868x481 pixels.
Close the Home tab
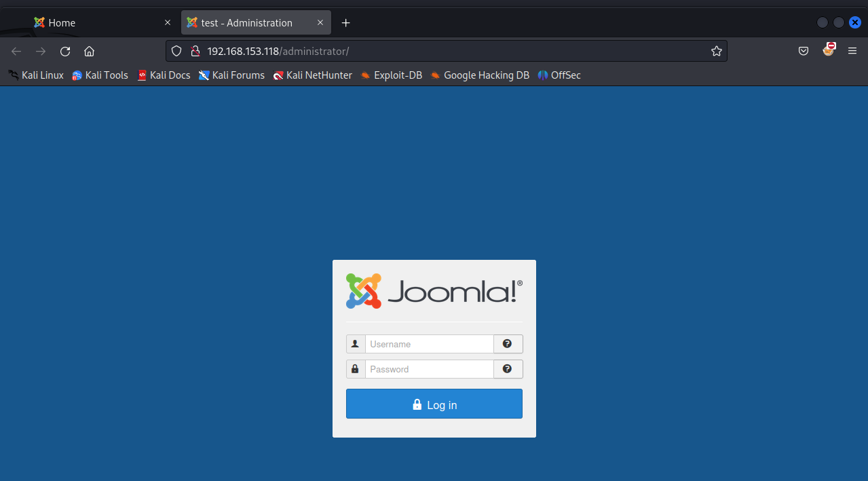168,22
